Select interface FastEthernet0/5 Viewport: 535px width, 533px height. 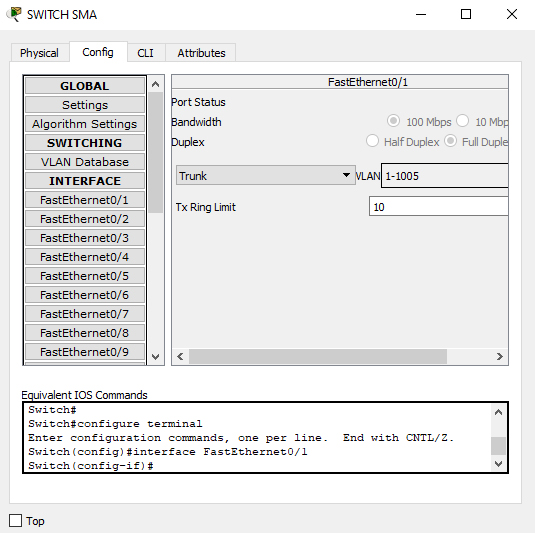(85, 276)
